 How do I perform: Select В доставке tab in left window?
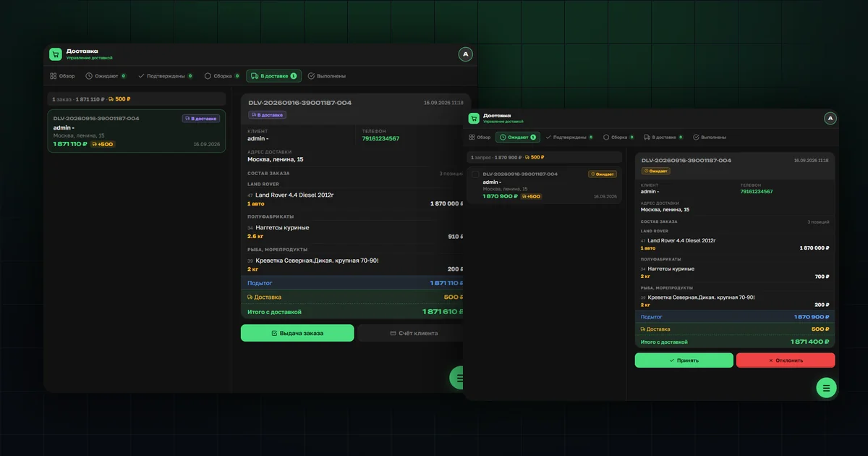point(273,76)
